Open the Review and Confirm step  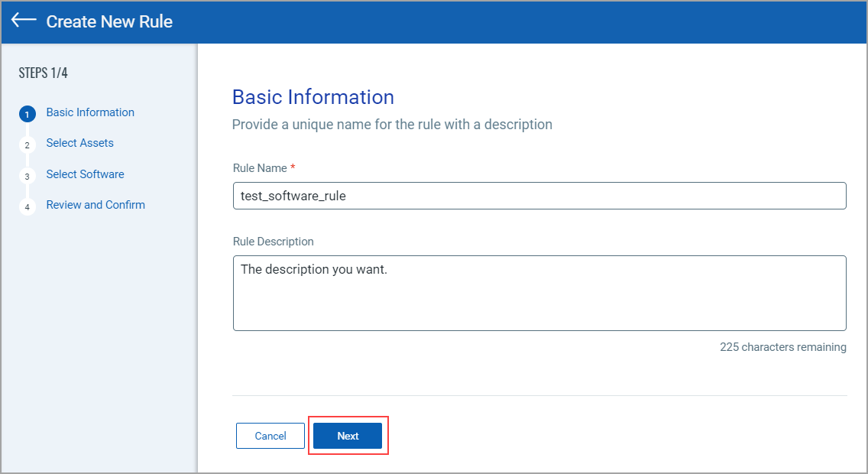click(x=96, y=205)
